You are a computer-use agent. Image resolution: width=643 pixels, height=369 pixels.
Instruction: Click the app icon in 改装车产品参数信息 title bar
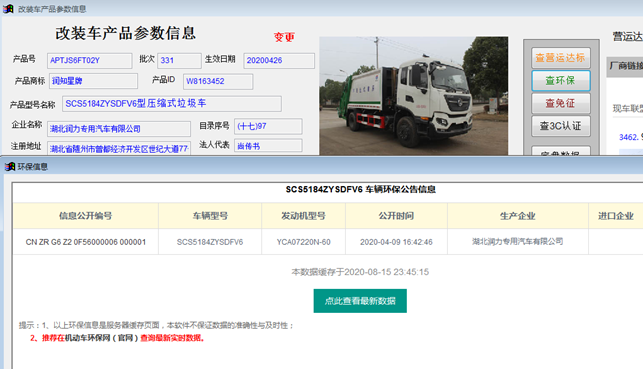(8, 9)
